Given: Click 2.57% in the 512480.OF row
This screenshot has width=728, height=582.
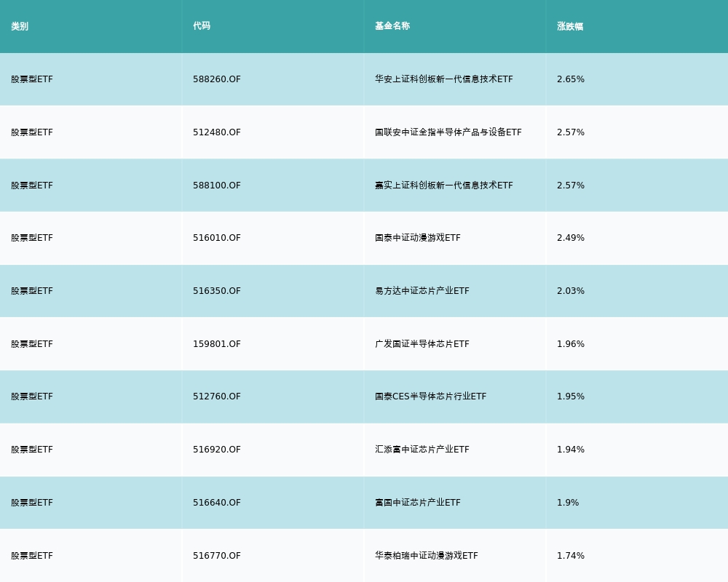Looking at the screenshot, I should [571, 132].
